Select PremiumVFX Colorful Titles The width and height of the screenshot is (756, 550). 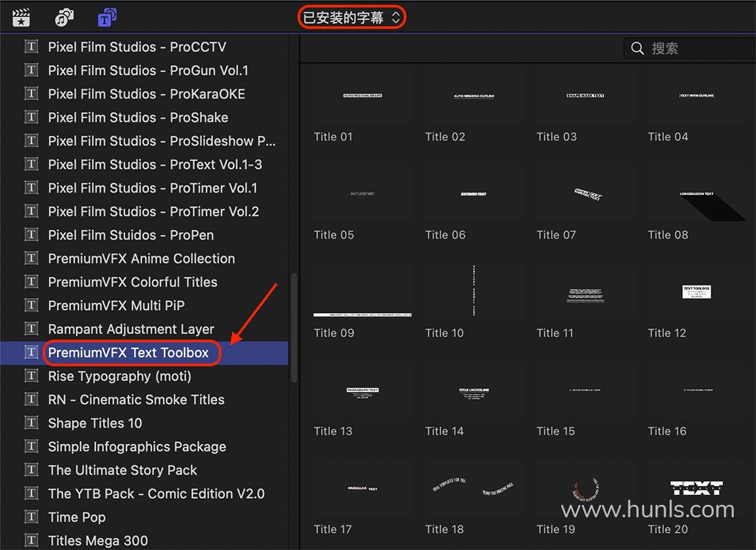tap(145, 282)
